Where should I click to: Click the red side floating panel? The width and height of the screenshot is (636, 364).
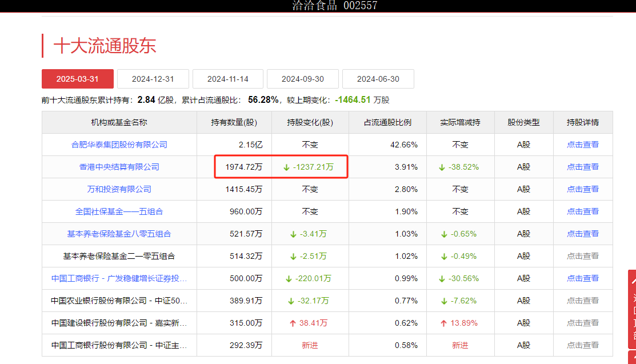632,309
